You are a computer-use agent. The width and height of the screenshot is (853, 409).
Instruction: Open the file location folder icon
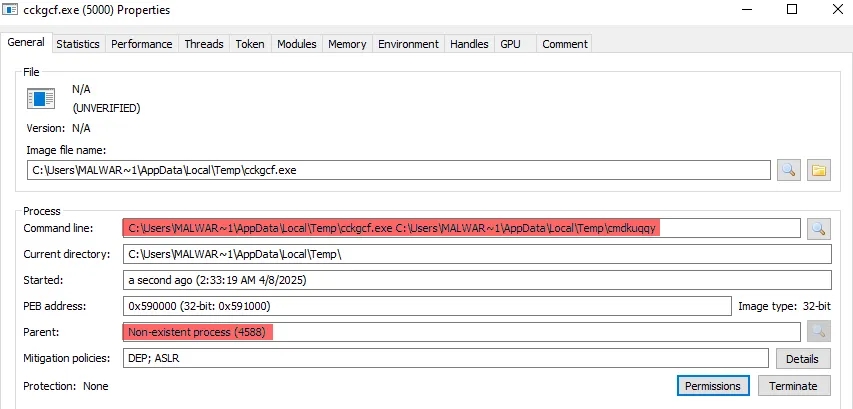click(x=819, y=170)
